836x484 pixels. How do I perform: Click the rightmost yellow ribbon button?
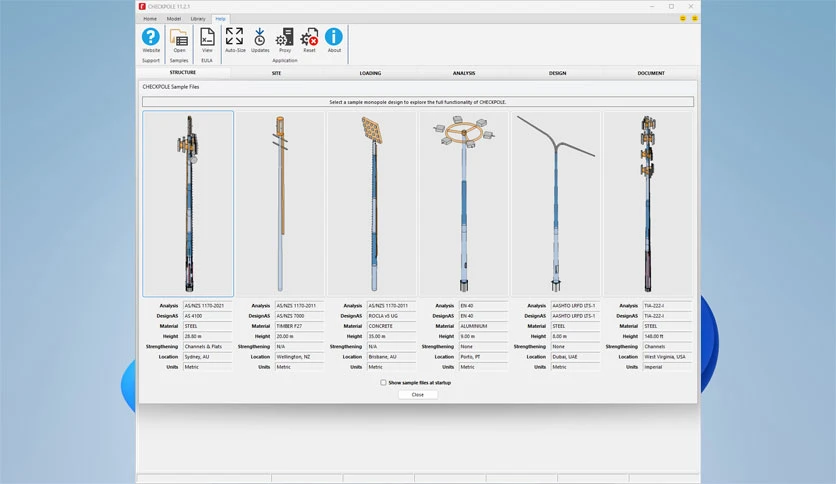[x=694, y=19]
